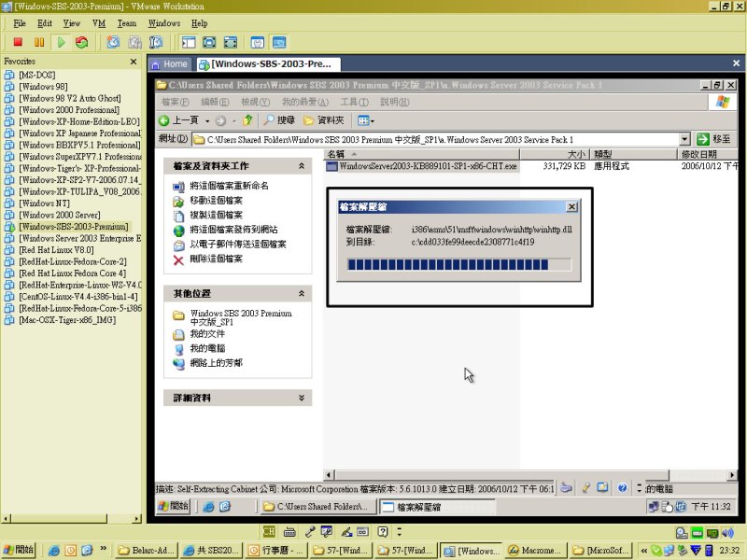Click the 檔案解壓縮 extraction progress bar

tap(459, 264)
